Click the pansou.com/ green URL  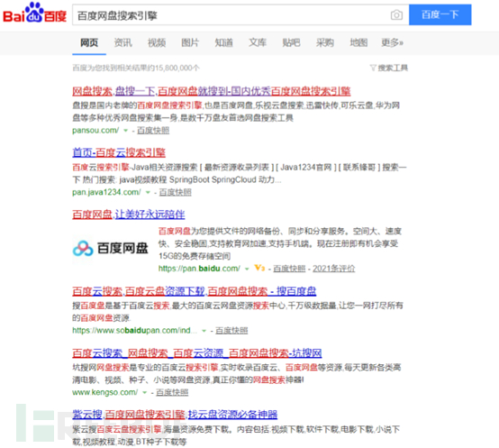coord(95,131)
